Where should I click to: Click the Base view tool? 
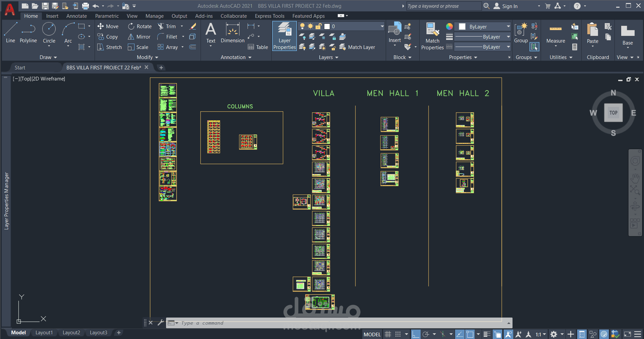pyautogui.click(x=628, y=35)
